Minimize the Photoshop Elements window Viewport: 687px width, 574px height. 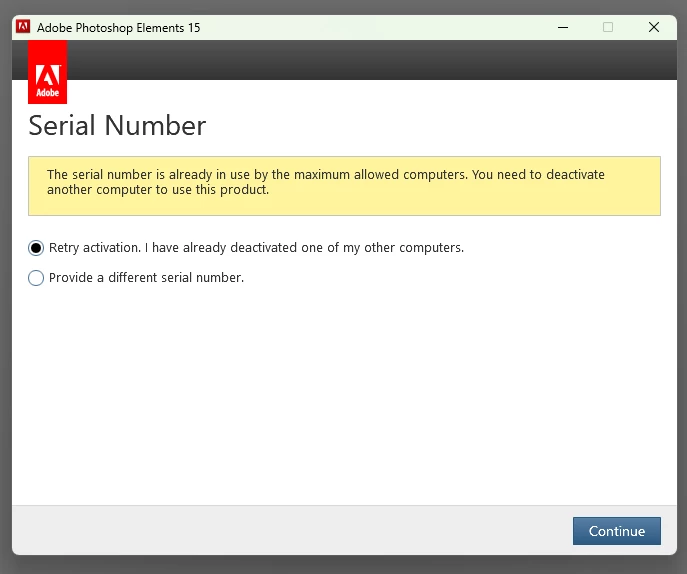[563, 27]
